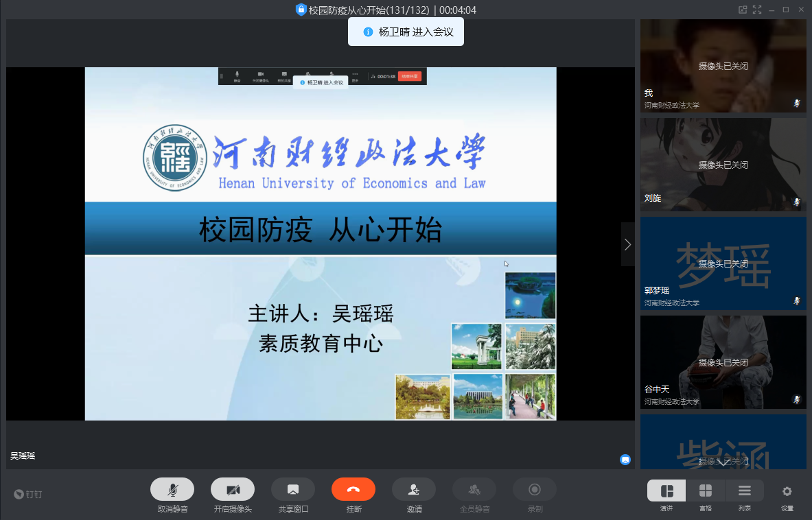Click the snowy campus building photo
This screenshot has width=812, height=520.
pos(531,346)
